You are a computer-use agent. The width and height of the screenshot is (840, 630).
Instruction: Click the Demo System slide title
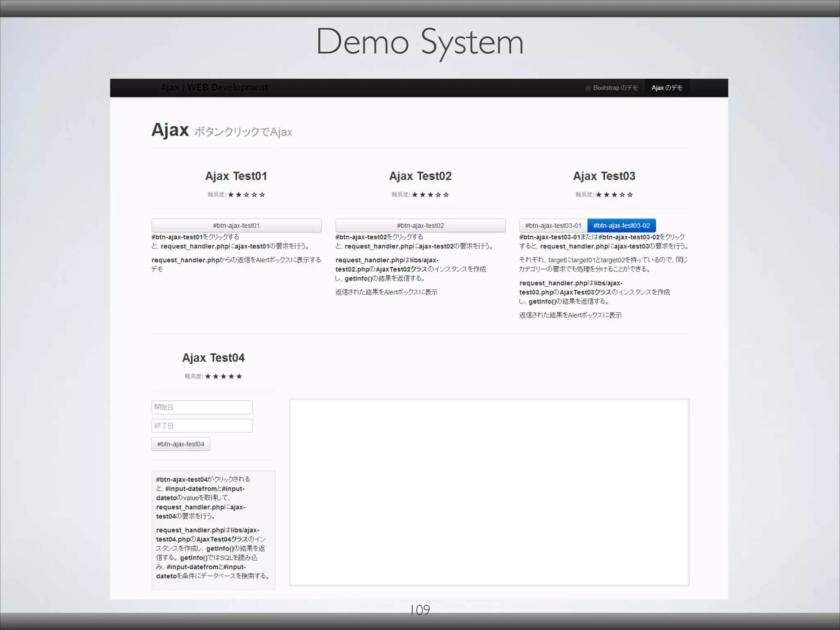tap(420, 42)
